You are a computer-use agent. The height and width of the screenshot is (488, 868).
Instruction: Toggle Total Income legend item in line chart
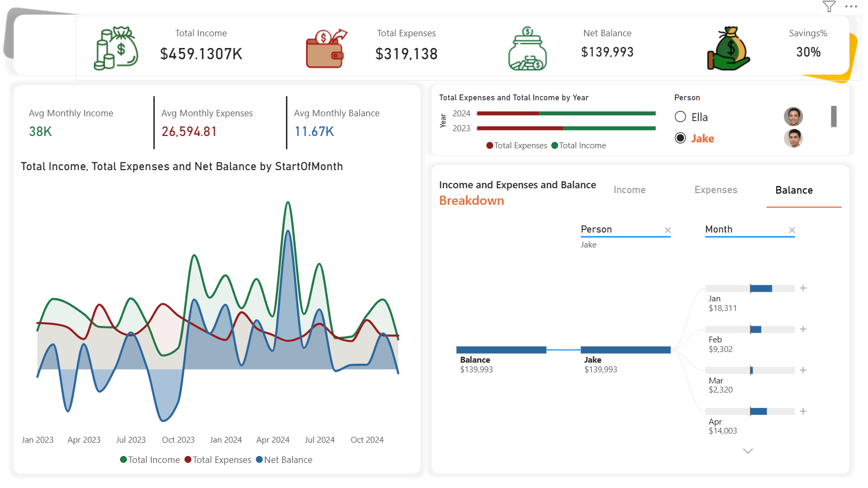tap(150, 460)
